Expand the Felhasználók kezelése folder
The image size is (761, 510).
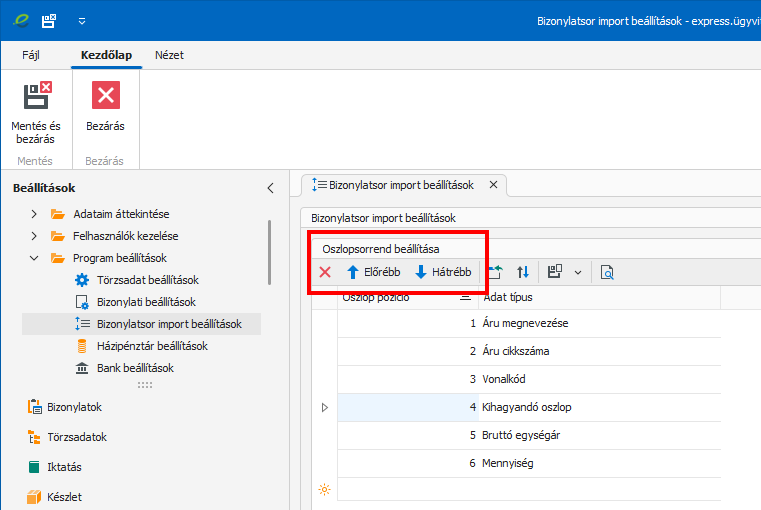(34, 236)
